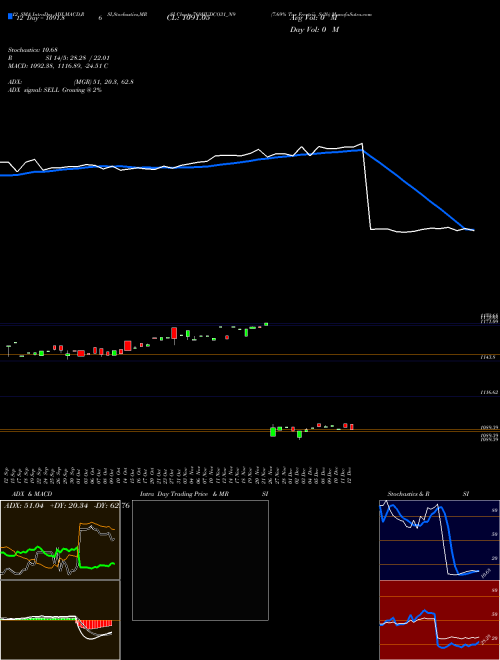Image resolution: width=500 pixels, height=660 pixels.
Task: Click the 'ADX: 51.04' value in ADX panel
Action: 24,506
